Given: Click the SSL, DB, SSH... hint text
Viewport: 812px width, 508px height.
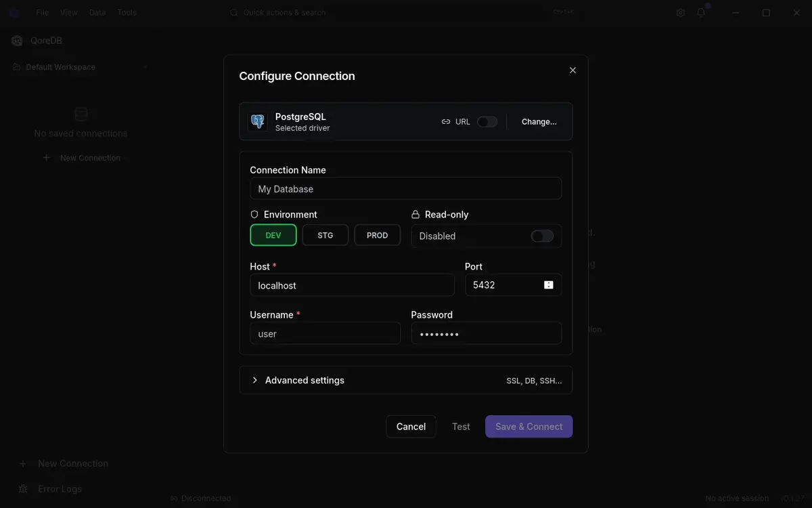Looking at the screenshot, I should point(534,381).
